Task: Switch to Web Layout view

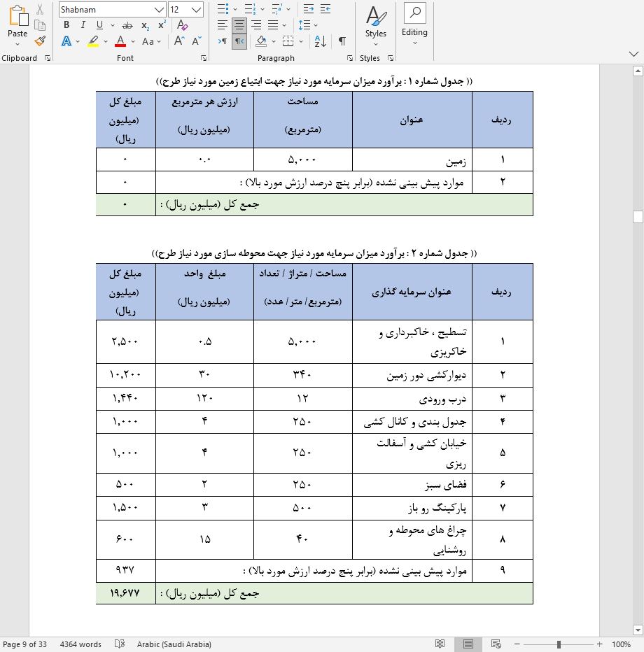Action: point(496,644)
